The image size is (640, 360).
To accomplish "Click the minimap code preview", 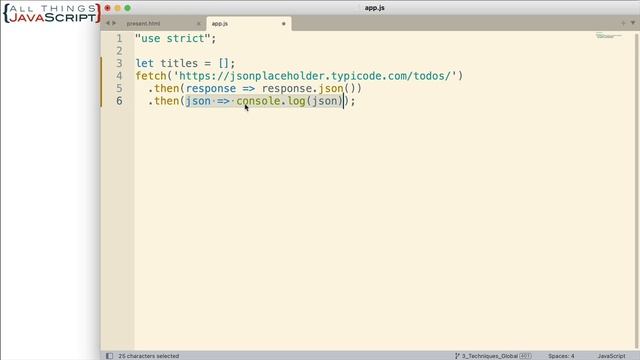I will click(x=609, y=36).
